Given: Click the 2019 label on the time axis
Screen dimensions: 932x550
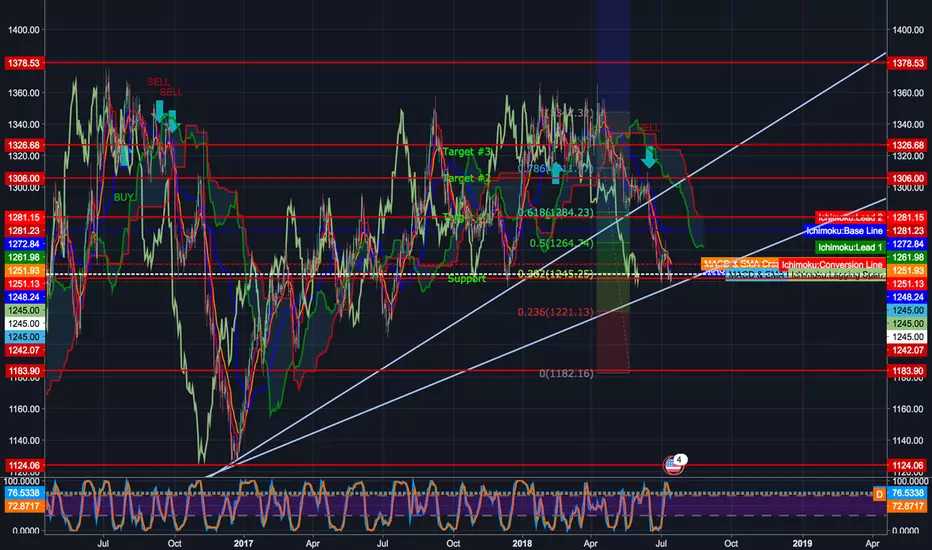Looking at the screenshot, I should (x=802, y=543).
